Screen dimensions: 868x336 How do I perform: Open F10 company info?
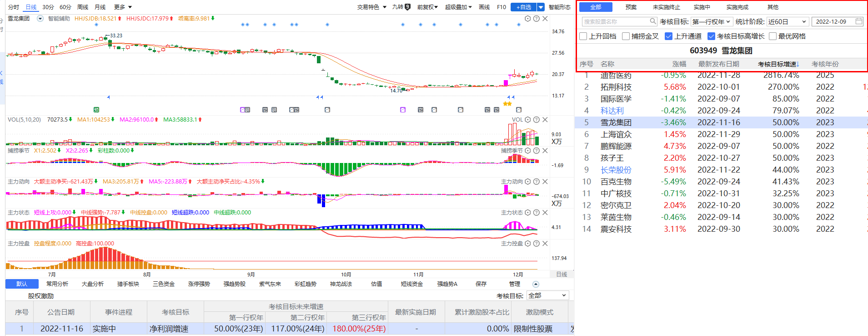502,7
